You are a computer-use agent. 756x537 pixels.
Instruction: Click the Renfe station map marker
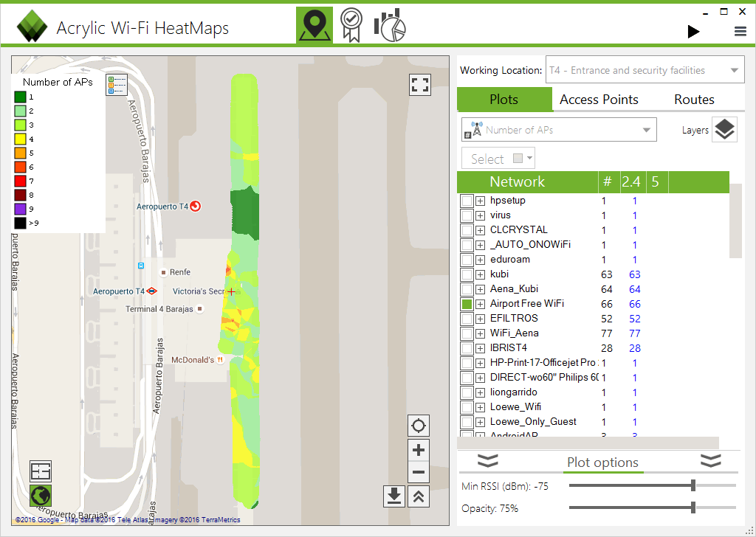pyautogui.click(x=163, y=272)
